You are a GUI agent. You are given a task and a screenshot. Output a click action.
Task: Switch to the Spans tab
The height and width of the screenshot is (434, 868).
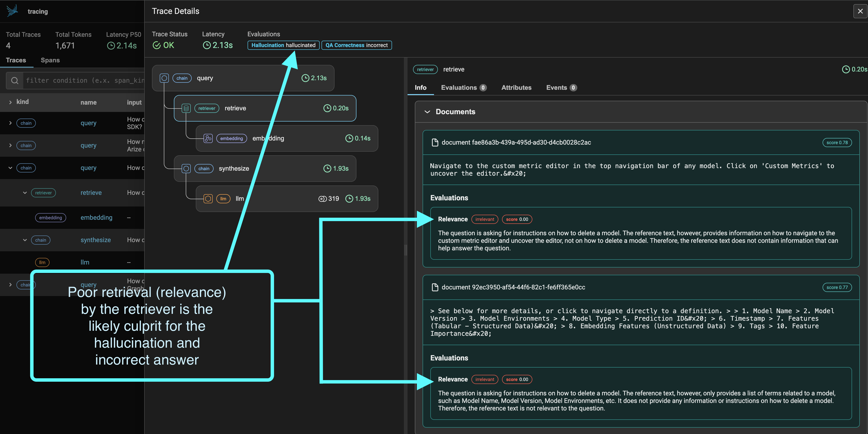click(50, 60)
